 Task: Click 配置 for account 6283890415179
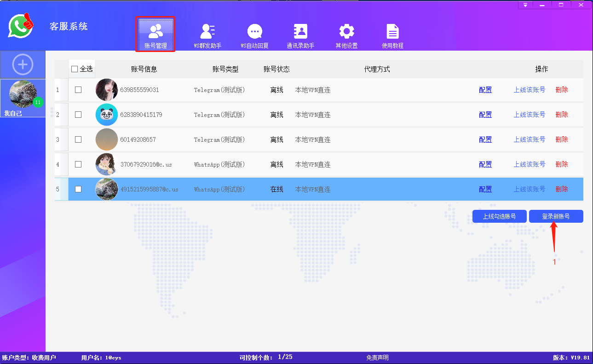(x=485, y=115)
